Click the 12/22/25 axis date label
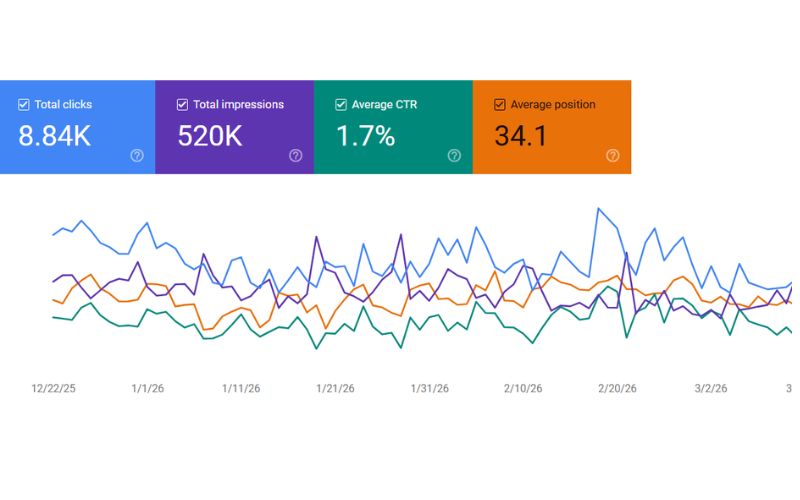800x500 pixels. (x=54, y=388)
